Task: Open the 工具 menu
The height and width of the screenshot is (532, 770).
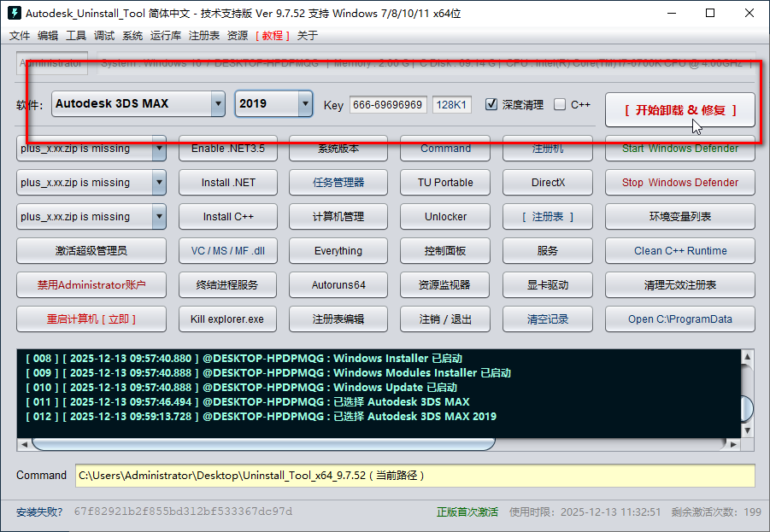Action: pos(76,35)
